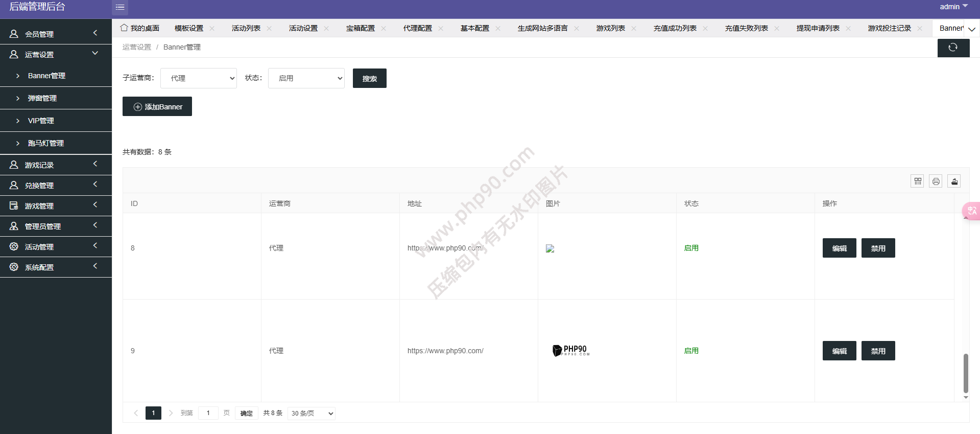The width and height of the screenshot is (980, 434).
Task: Close the 模板设置 tab
Action: click(212, 28)
